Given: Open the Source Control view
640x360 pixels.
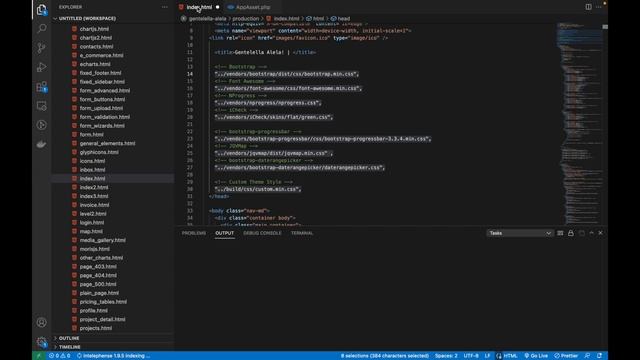Looking at the screenshot, I should (x=42, y=48).
